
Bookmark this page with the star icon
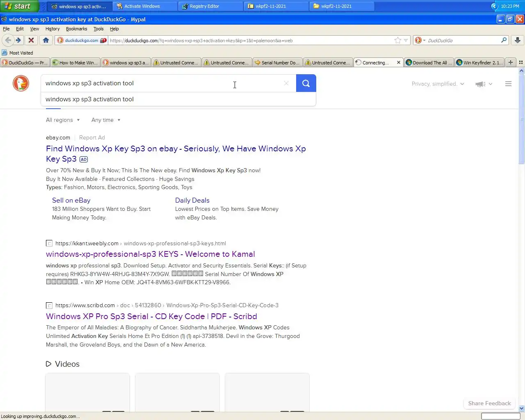(x=397, y=40)
